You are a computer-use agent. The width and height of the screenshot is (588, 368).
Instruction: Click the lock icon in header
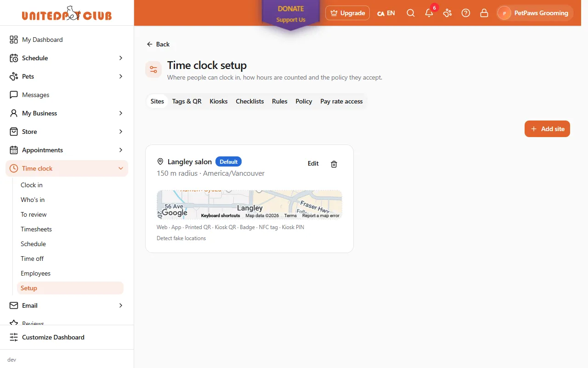pyautogui.click(x=484, y=13)
